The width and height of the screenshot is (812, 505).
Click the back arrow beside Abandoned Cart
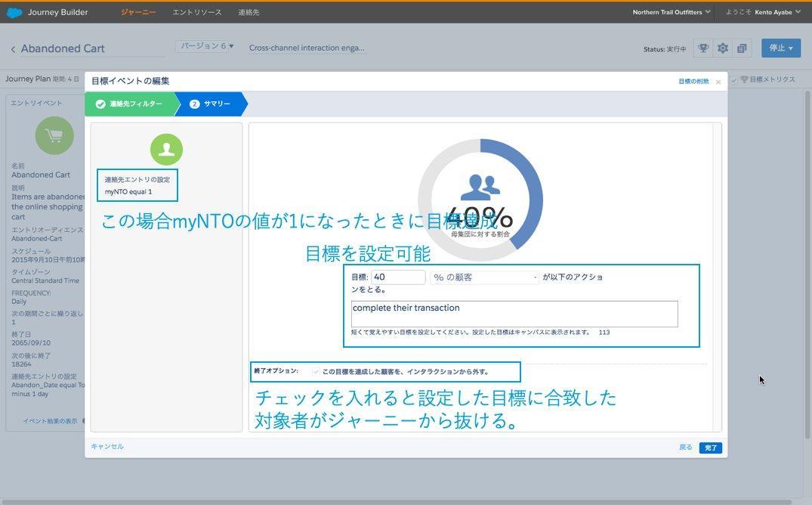click(x=13, y=49)
